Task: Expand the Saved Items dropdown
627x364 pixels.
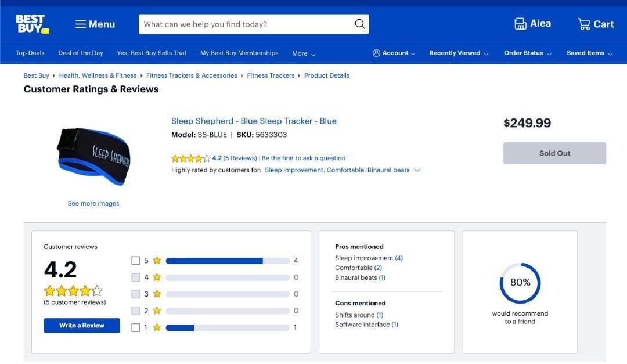Action: 589,53
